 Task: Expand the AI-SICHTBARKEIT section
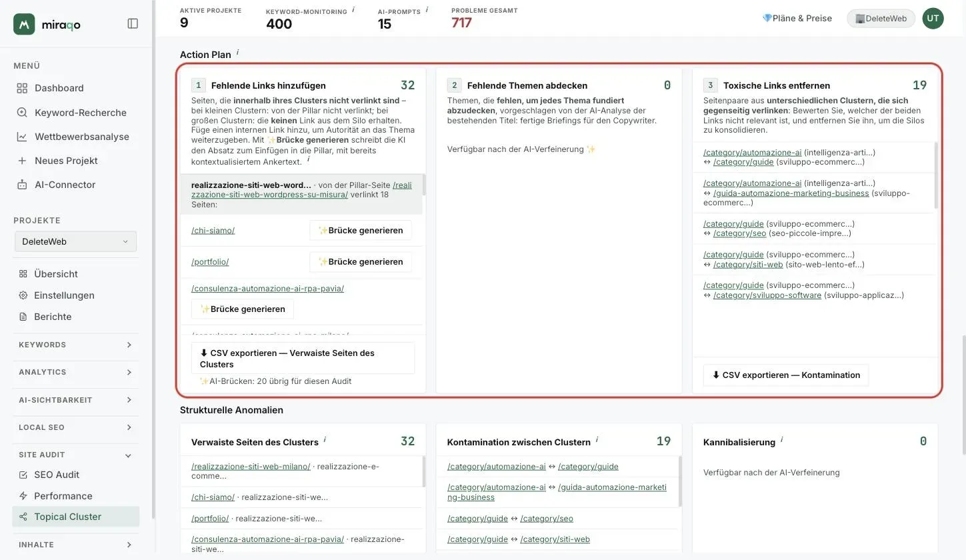pyautogui.click(x=76, y=400)
